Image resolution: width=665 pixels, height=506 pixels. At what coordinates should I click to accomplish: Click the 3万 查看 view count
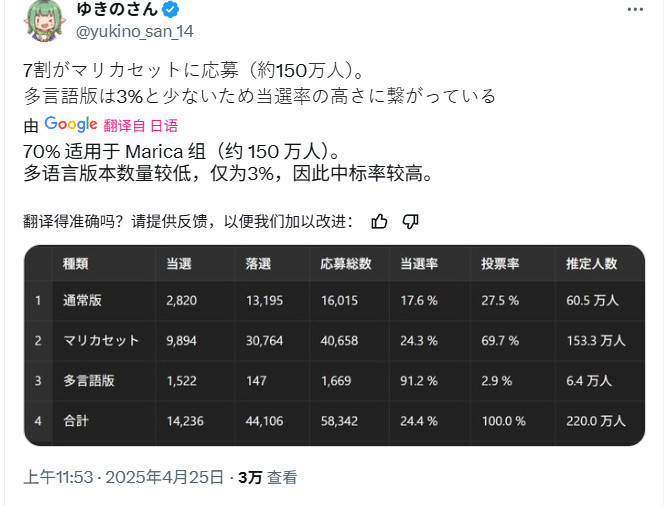(267, 478)
